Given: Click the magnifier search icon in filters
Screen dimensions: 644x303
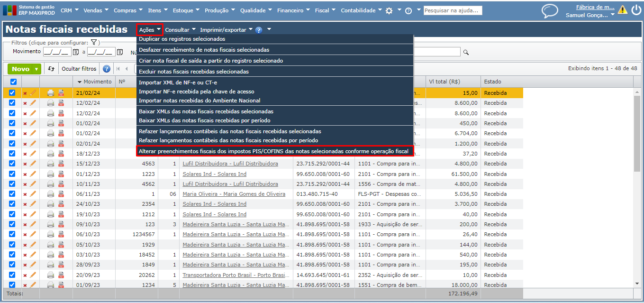Looking at the screenshot, I should click(x=466, y=52).
